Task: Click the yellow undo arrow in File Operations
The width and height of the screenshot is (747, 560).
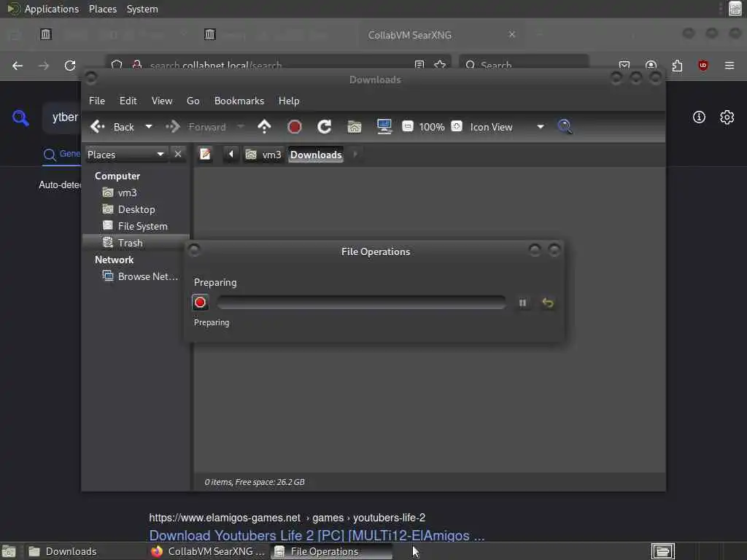Action: click(548, 303)
